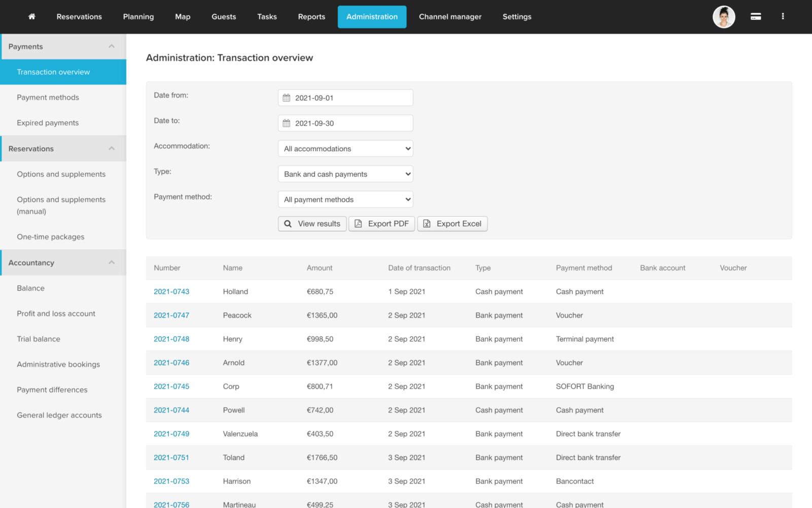Export transactions to Excel
Image resolution: width=812 pixels, height=508 pixels.
pos(452,224)
